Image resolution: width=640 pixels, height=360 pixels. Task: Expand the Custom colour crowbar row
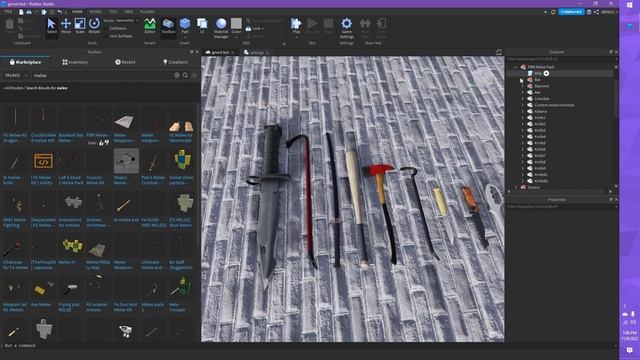522,105
